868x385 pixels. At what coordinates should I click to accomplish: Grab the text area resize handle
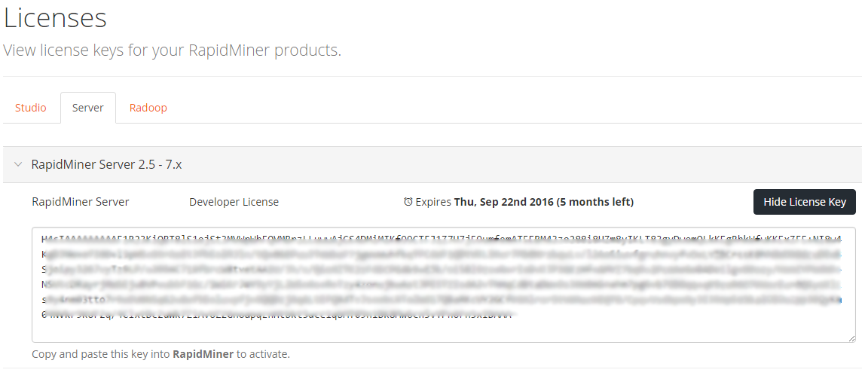851,339
